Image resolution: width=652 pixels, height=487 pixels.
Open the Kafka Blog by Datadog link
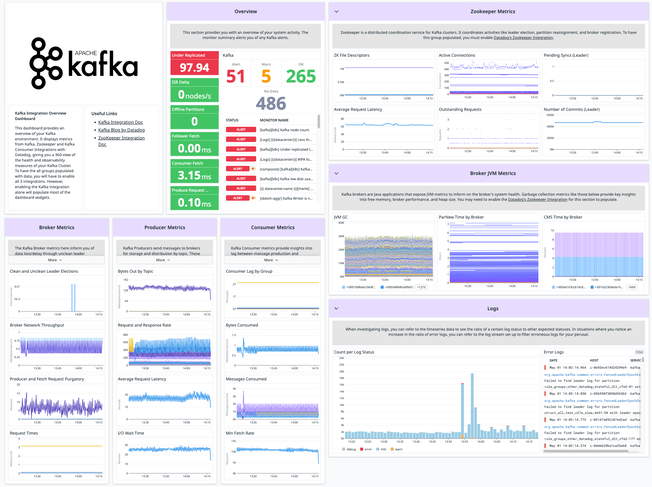coord(123,130)
